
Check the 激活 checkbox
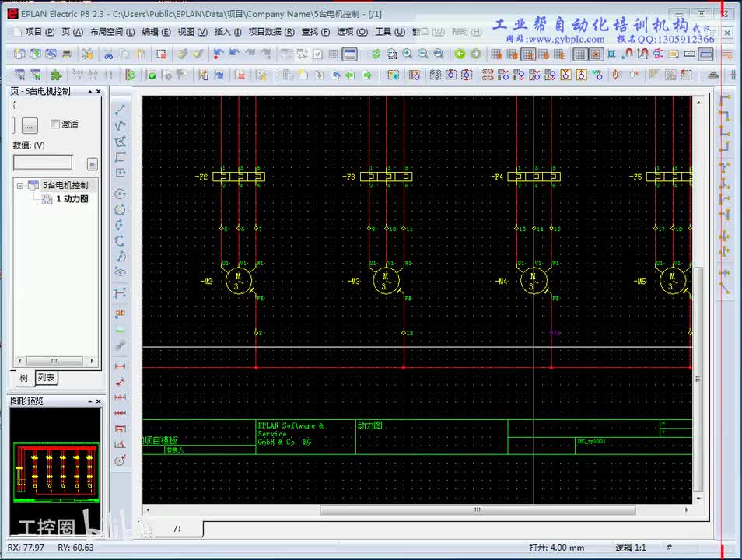(x=55, y=124)
